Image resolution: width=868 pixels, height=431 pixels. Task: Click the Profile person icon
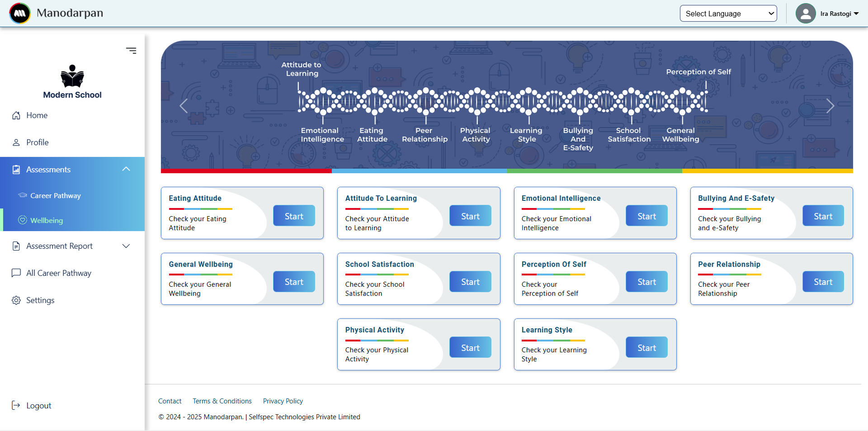[x=16, y=142]
